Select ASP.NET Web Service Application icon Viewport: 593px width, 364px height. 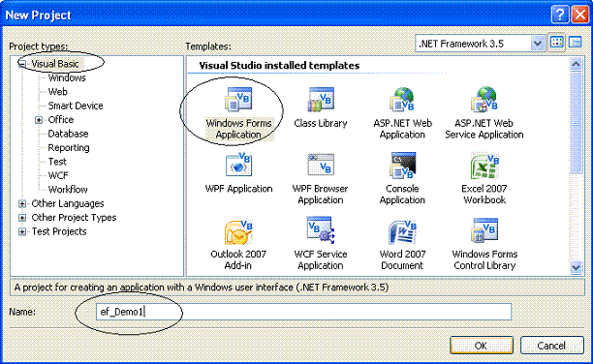pyautogui.click(x=484, y=100)
